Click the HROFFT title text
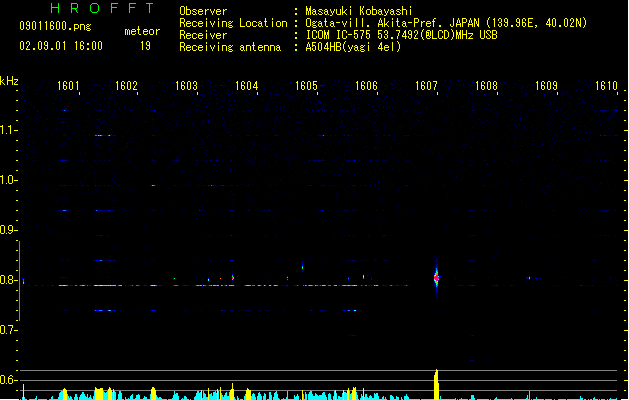 [x=102, y=8]
